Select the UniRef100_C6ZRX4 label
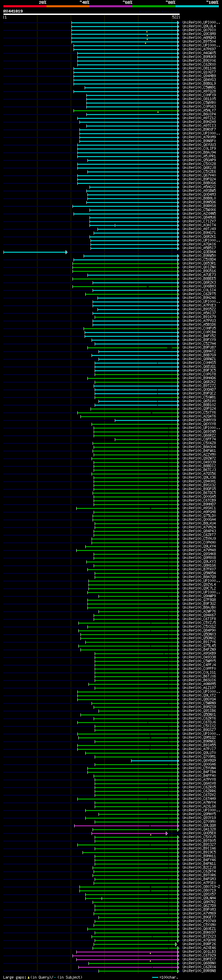This screenshot has width=222, height=980. [x=199, y=967]
